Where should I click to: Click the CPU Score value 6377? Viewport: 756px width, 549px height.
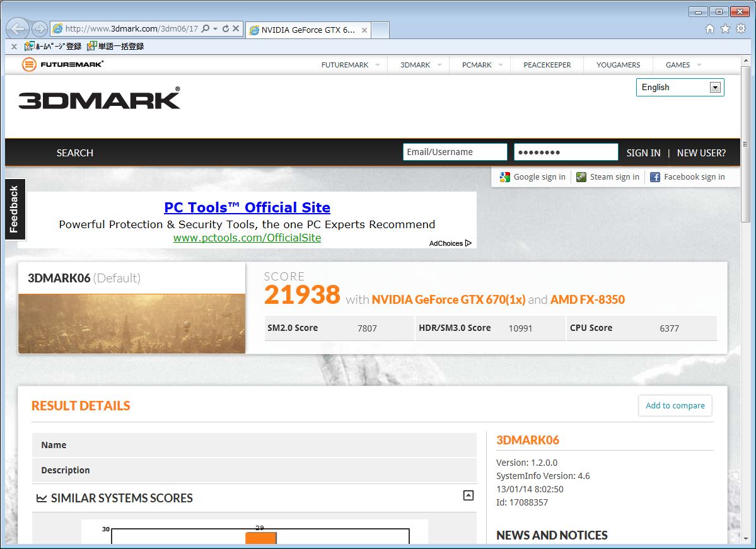(x=669, y=328)
